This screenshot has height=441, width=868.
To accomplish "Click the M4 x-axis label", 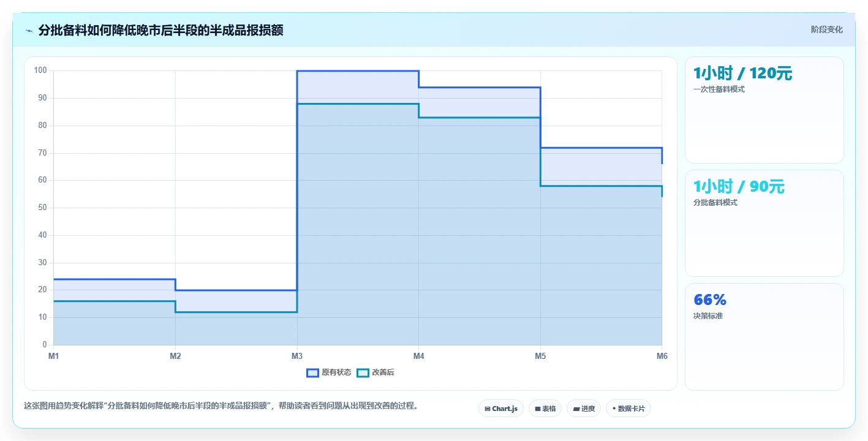I will [418, 356].
